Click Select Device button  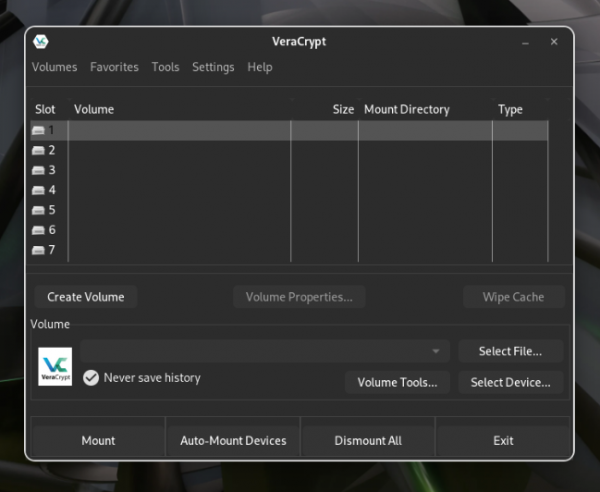click(510, 382)
